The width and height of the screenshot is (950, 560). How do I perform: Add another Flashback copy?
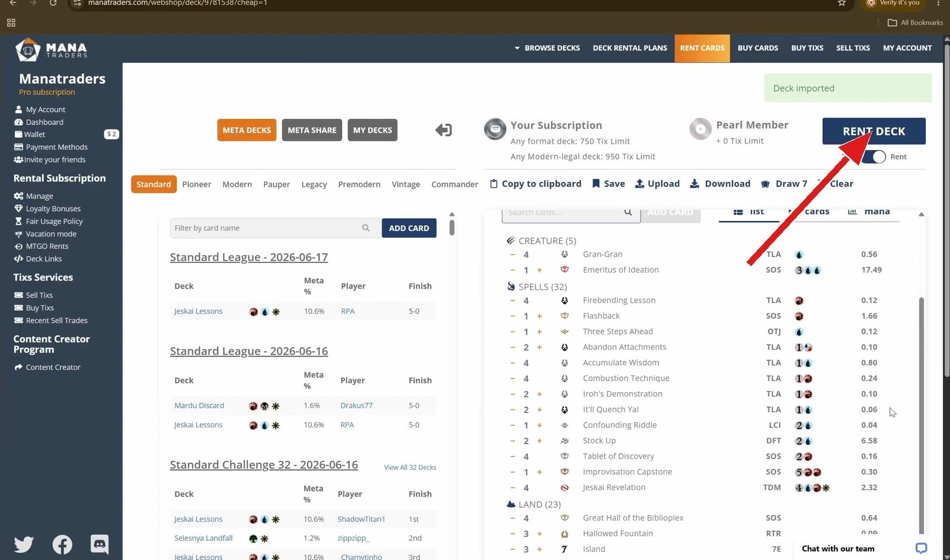point(539,316)
